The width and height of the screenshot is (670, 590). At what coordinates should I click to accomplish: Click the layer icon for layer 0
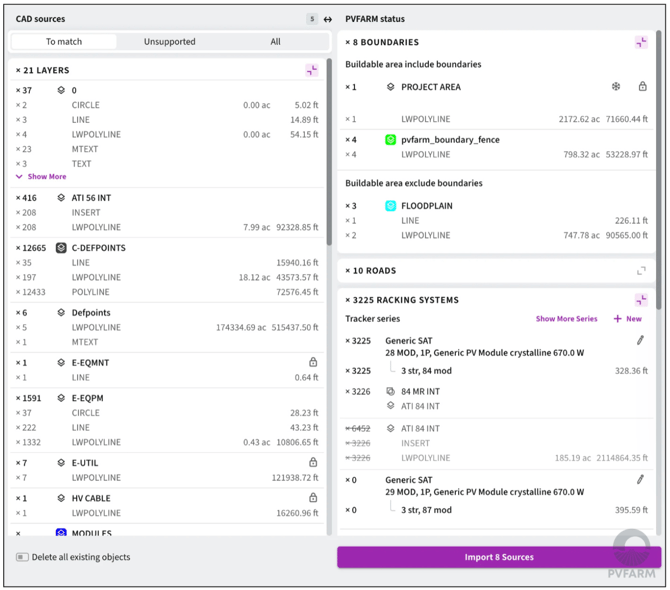coord(61,90)
